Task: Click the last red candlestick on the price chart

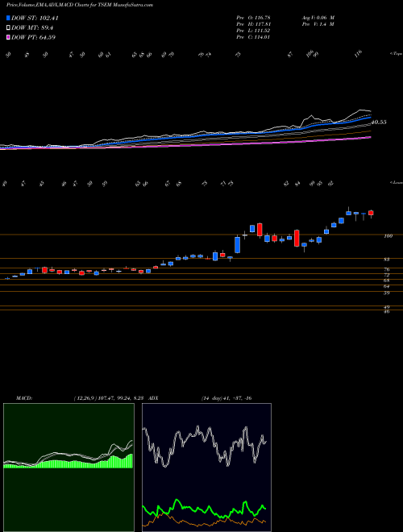Action: coord(371,213)
